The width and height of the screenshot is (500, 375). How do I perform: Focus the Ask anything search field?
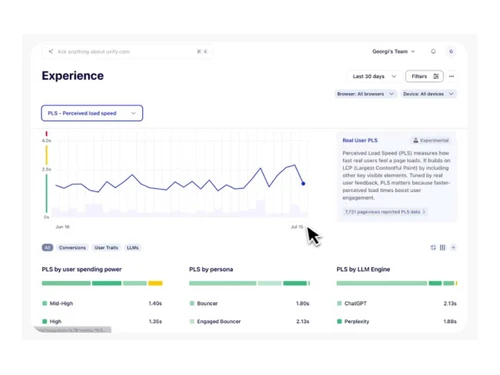pyautogui.click(x=127, y=52)
